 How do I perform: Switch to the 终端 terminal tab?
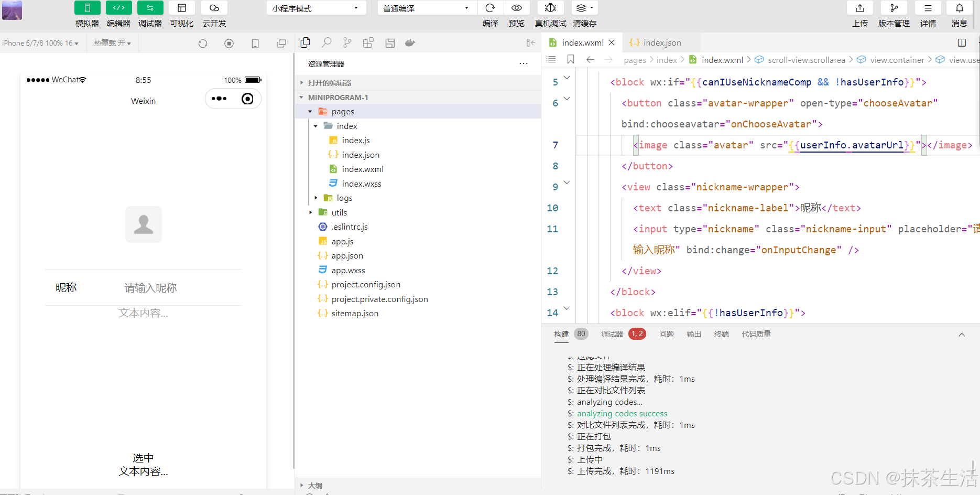point(721,334)
